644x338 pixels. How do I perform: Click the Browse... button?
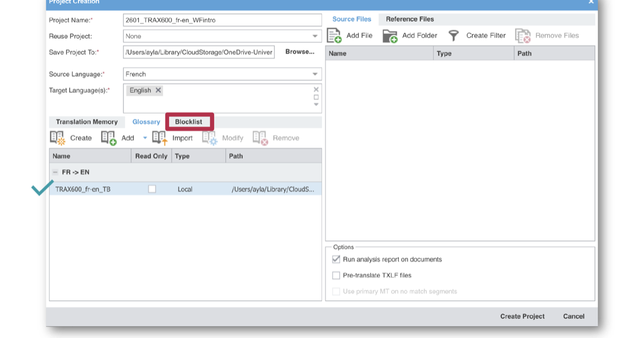click(300, 52)
